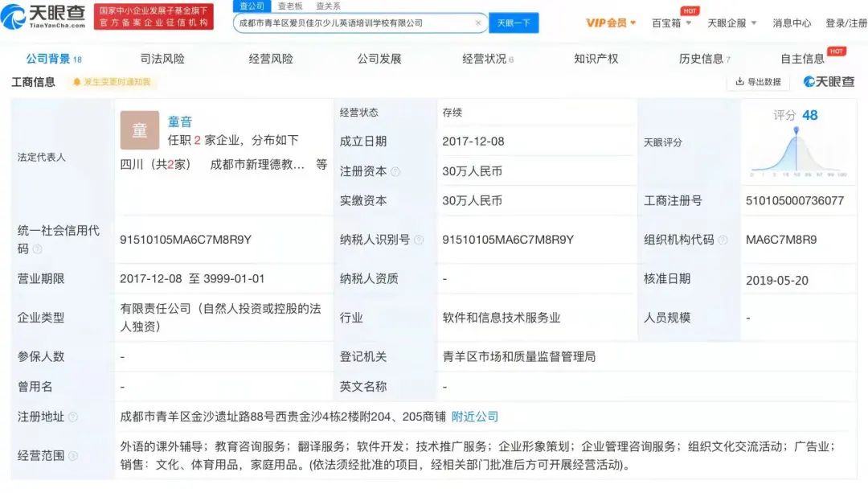Open 消息中心 message center

click(x=792, y=23)
